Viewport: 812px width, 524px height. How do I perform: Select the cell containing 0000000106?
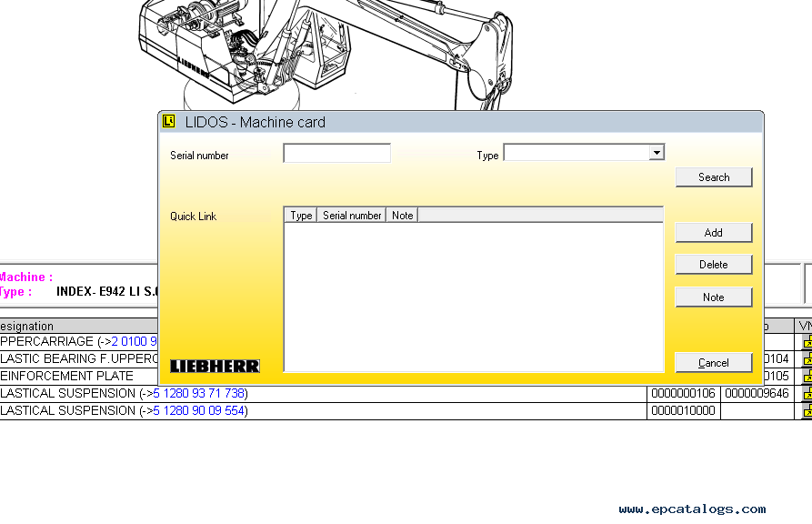pyautogui.click(x=683, y=393)
